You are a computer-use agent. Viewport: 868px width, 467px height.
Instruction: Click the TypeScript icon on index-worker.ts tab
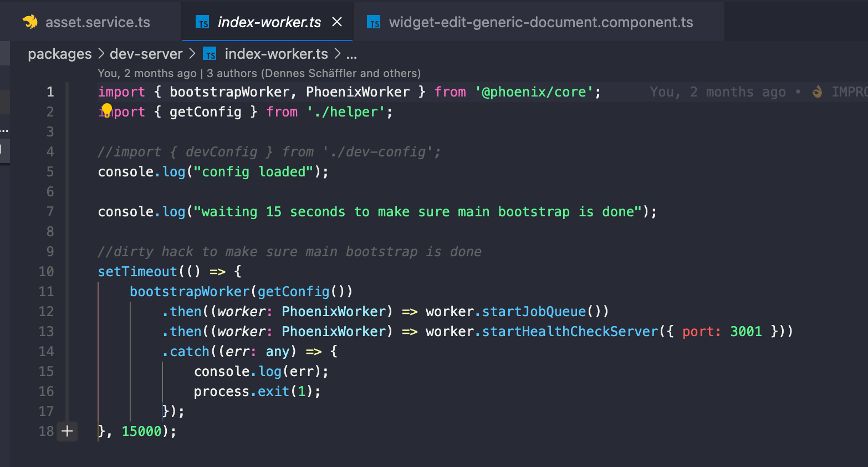click(203, 22)
